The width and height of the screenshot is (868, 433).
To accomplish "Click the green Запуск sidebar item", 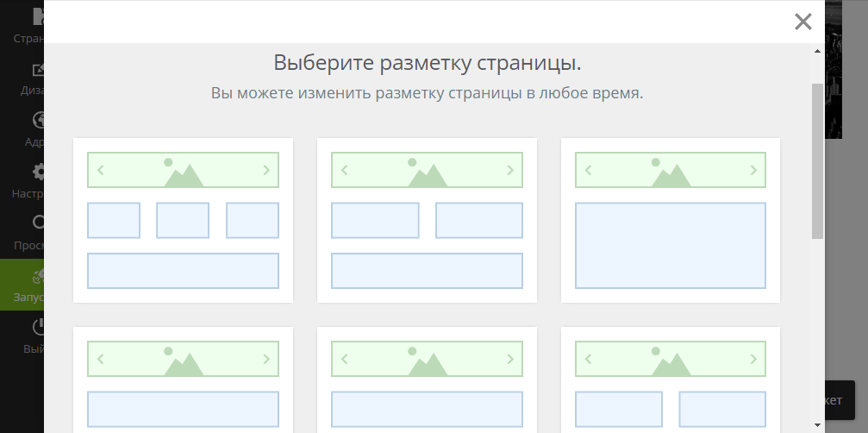I will point(22,285).
